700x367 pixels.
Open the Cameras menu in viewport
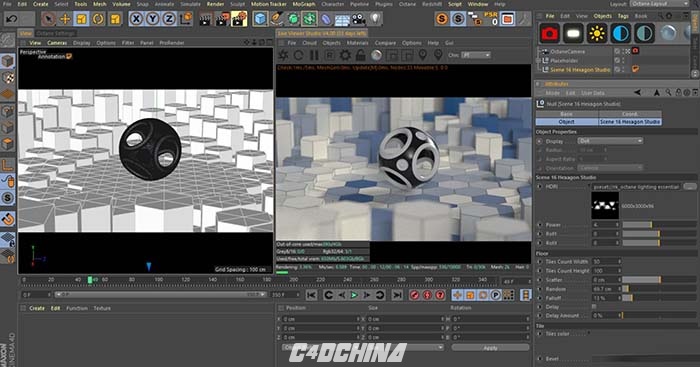click(57, 43)
